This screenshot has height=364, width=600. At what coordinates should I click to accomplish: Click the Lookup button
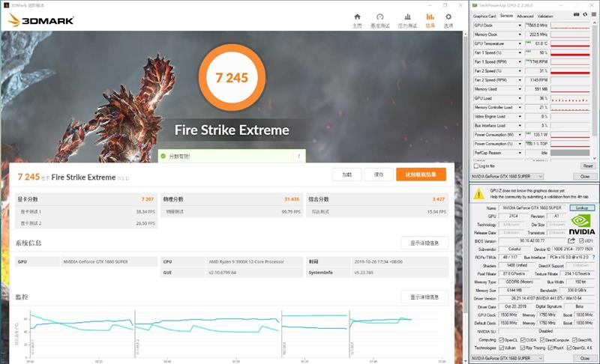tap(582, 207)
